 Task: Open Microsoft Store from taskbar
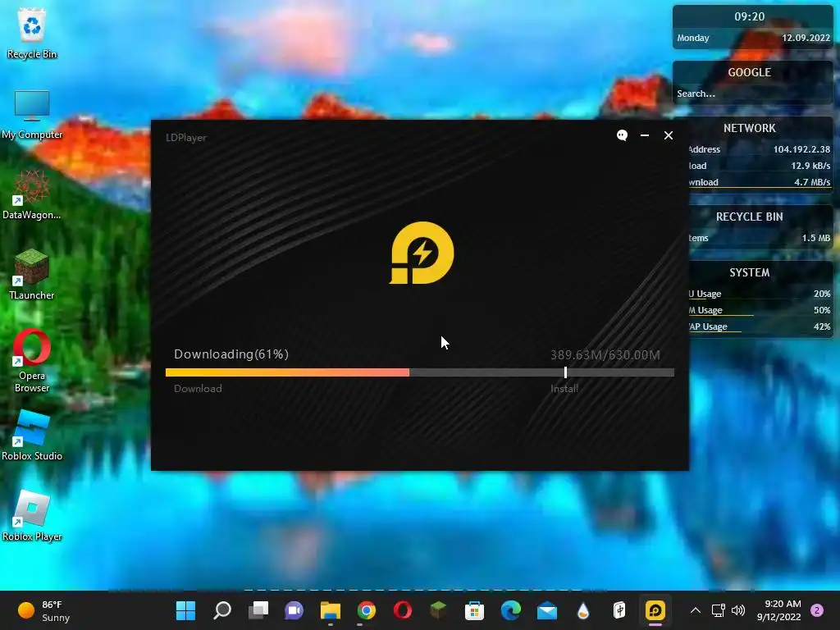coord(474,610)
